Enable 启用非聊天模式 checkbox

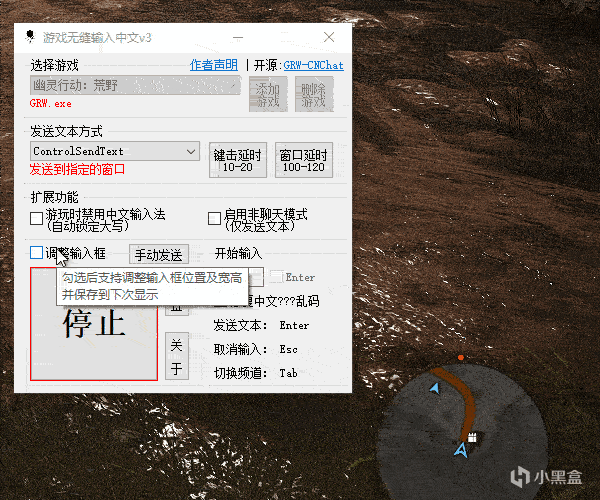[214, 219]
